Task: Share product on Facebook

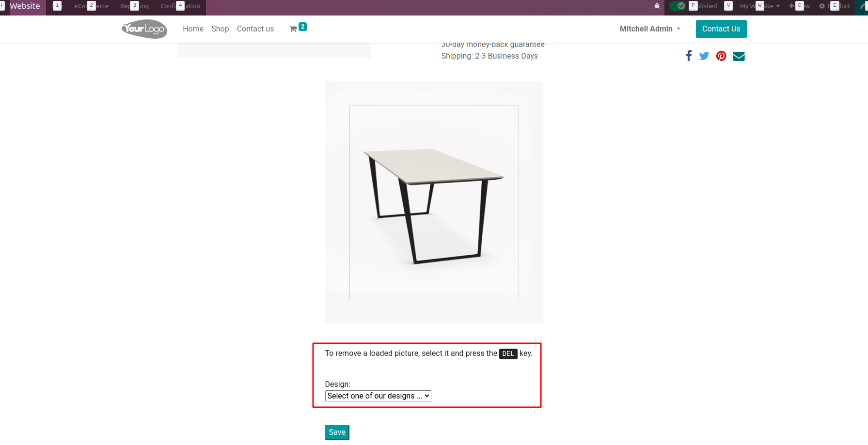Action: click(x=689, y=56)
